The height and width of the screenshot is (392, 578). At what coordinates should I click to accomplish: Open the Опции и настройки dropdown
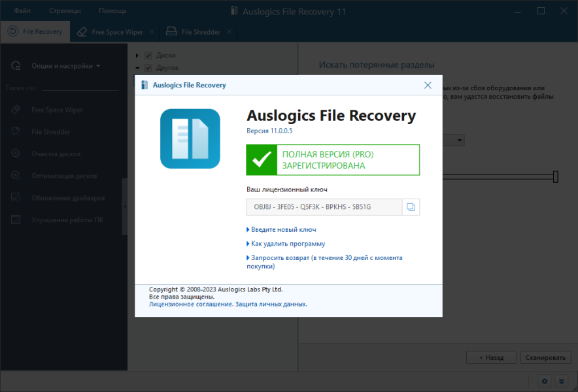(65, 66)
